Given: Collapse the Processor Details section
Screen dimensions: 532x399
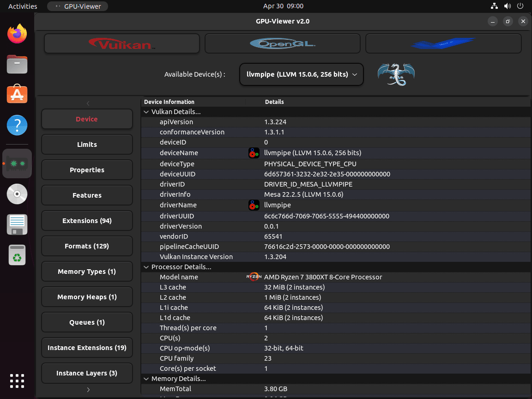Looking at the screenshot, I should pos(146,267).
